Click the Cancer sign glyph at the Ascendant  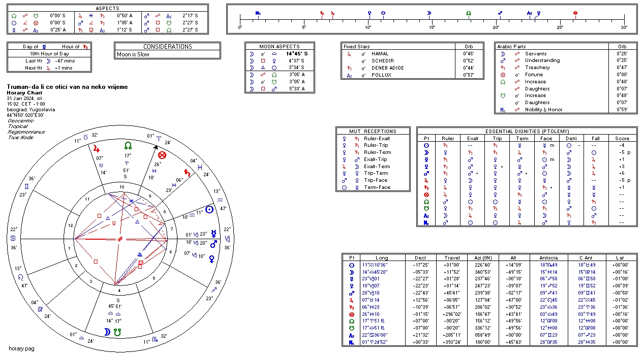point(13,238)
